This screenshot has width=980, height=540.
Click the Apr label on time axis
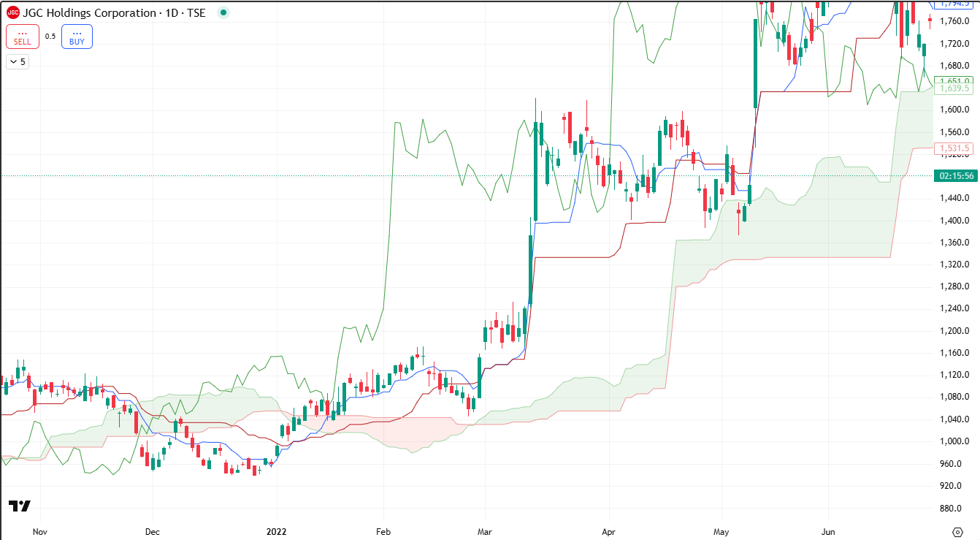[608, 531]
